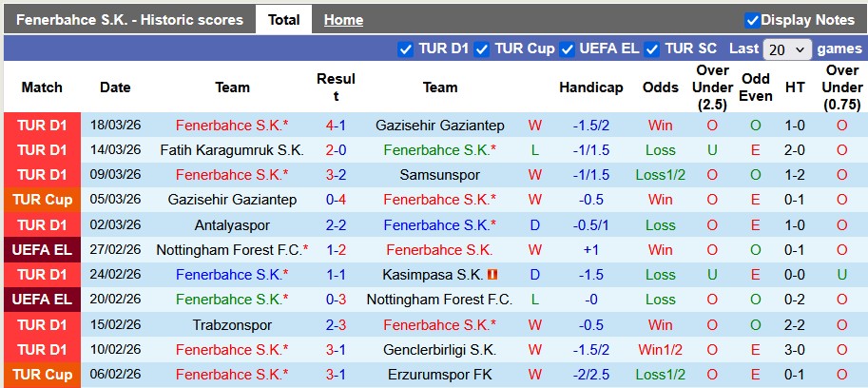Switch to the Home tab
This screenshot has width=868, height=388.
click(343, 20)
